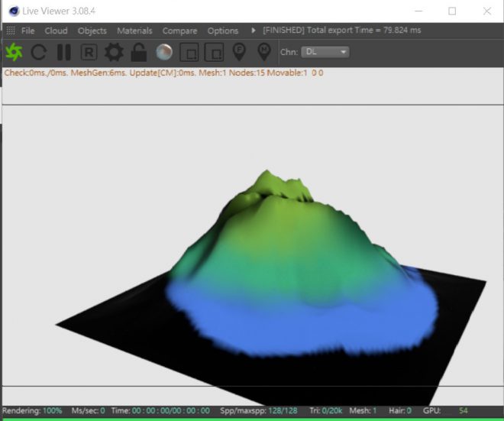The width and height of the screenshot is (504, 421).
Task: Pause the rendering
Action: pos(64,52)
